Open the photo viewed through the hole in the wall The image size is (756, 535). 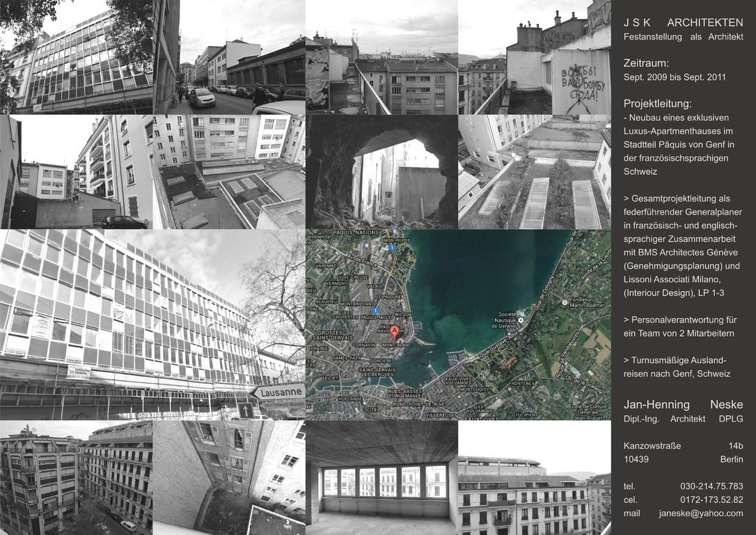click(x=381, y=172)
